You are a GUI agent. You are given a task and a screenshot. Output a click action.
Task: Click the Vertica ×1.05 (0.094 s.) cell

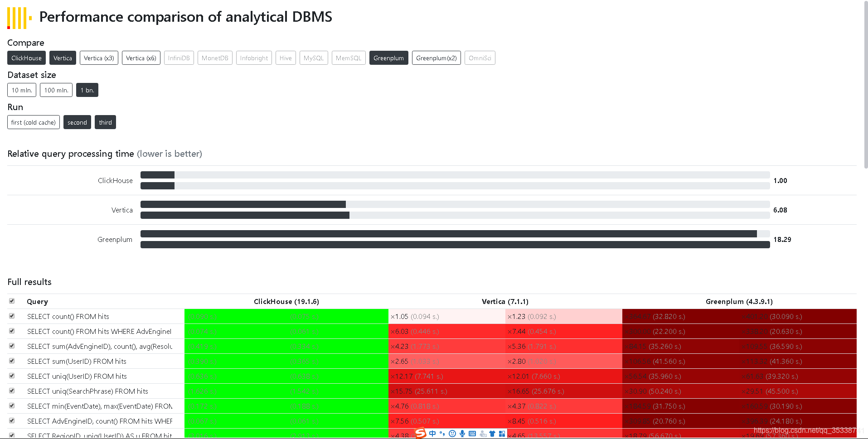(447, 316)
